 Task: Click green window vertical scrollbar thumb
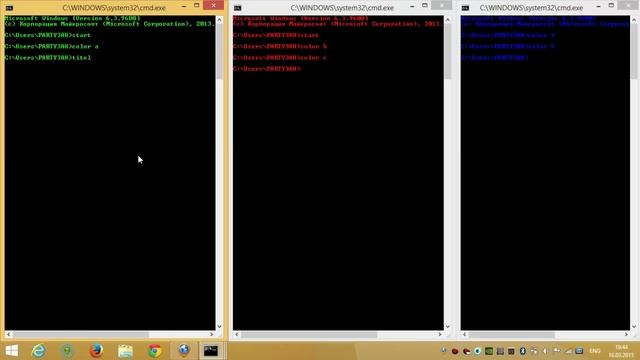click(220, 51)
